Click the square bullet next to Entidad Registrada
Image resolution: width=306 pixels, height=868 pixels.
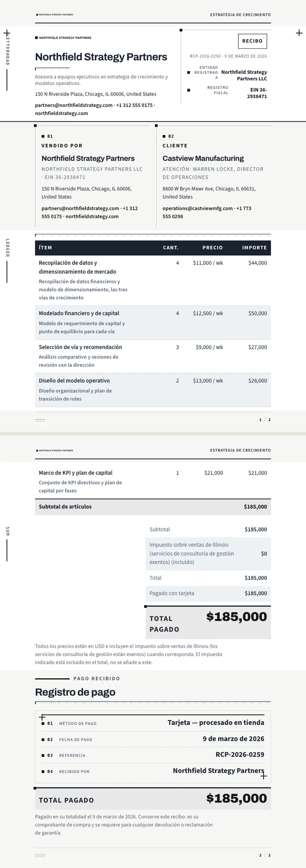[189, 73]
